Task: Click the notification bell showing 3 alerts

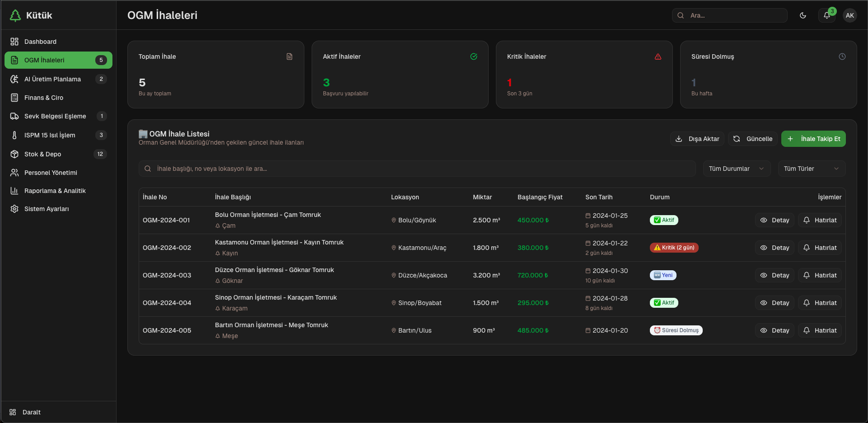Action: click(827, 15)
